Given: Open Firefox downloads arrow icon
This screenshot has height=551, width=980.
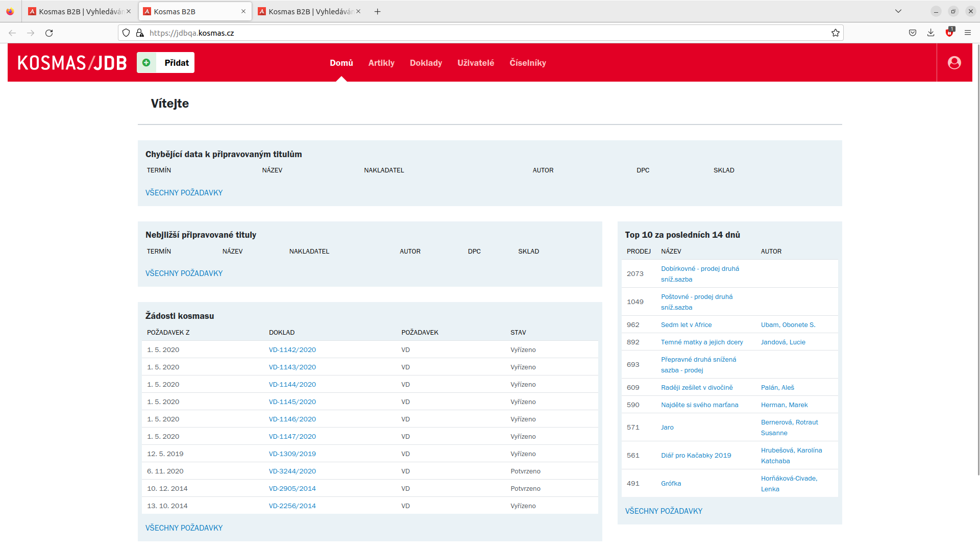Looking at the screenshot, I should (x=930, y=33).
